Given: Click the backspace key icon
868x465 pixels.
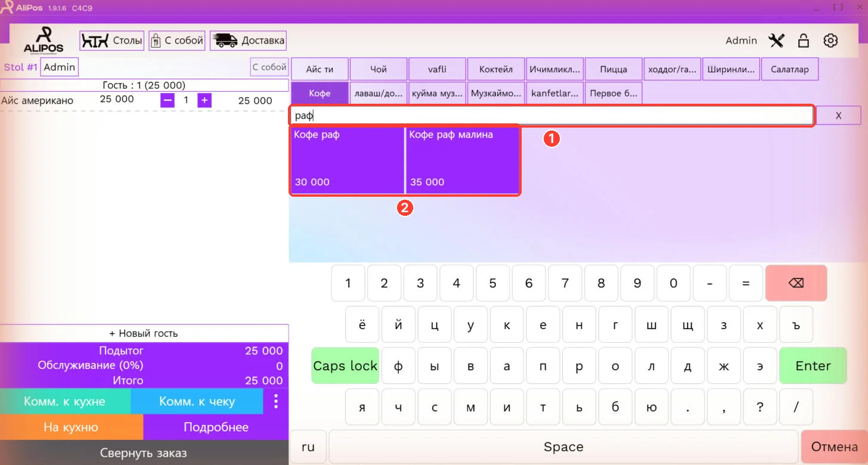Looking at the screenshot, I should (796, 283).
